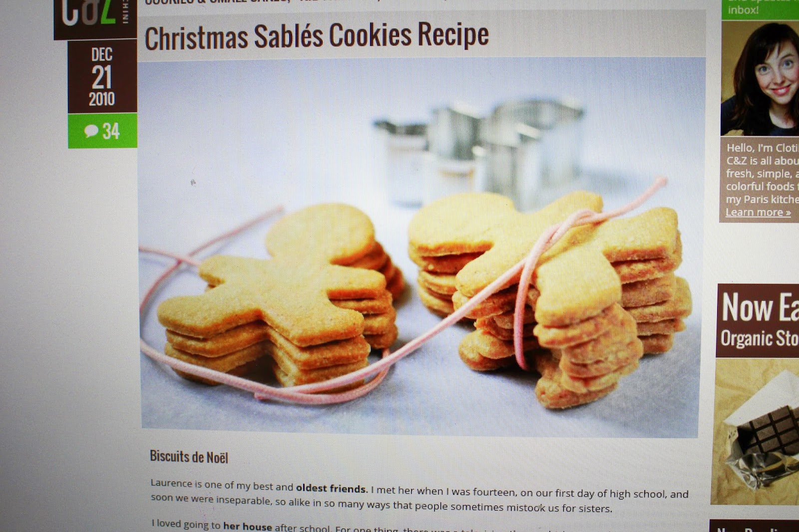This screenshot has width=799, height=532.
Task: Open the 34 comments count
Action: pyautogui.click(x=111, y=131)
